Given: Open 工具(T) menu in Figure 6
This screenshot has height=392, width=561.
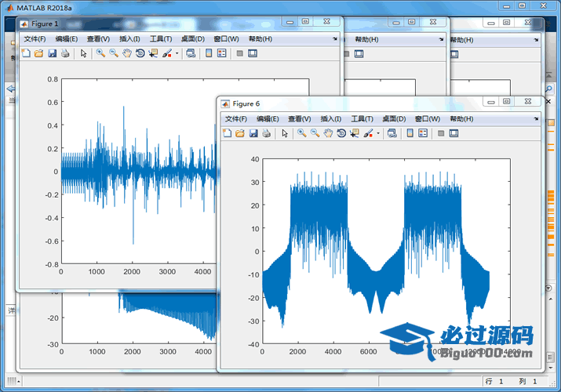Looking at the screenshot, I should (362, 119).
